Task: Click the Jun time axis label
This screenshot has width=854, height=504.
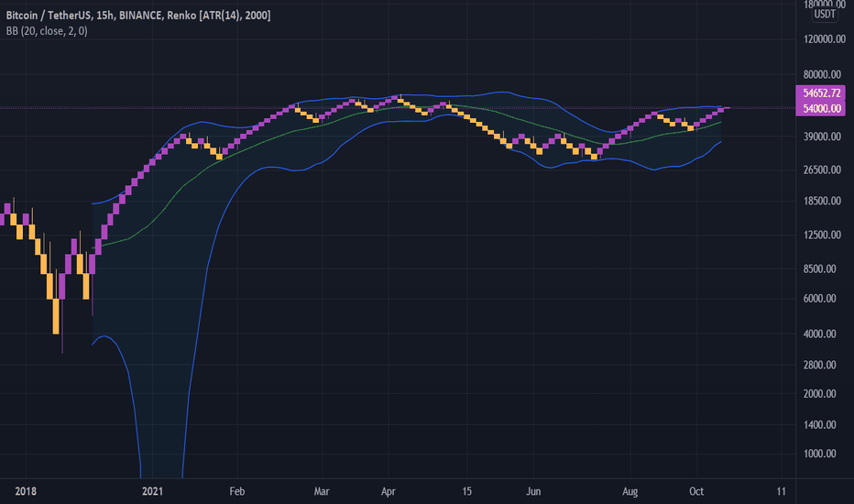Action: click(533, 491)
